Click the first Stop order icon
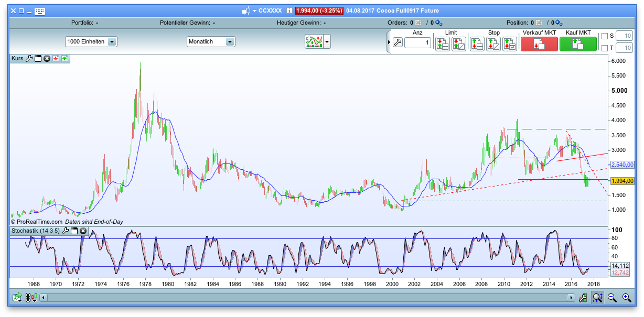The image size is (644, 317). pyautogui.click(x=477, y=43)
